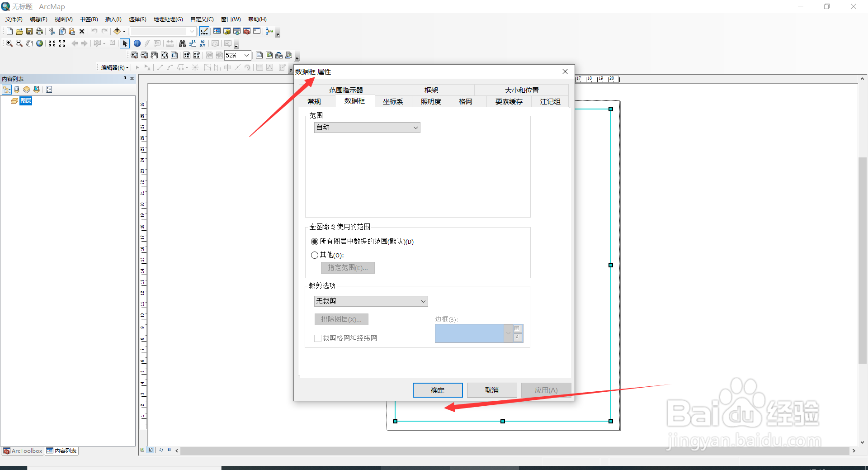Click the 边框 border color swatch

469,333
